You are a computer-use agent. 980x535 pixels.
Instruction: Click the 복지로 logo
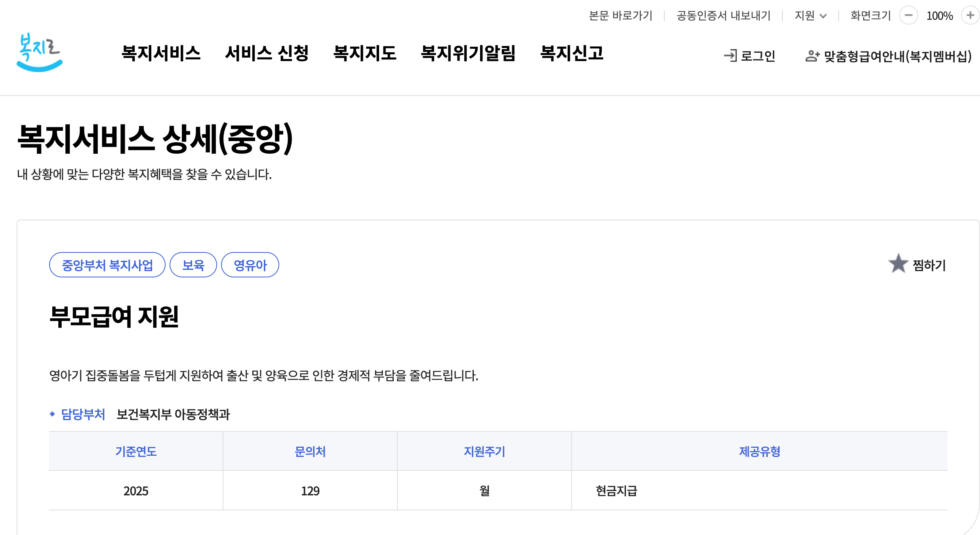click(39, 52)
